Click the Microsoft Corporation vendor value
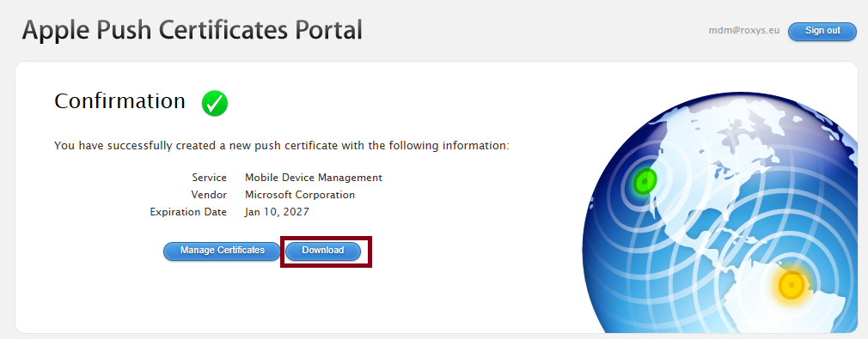 (299, 195)
